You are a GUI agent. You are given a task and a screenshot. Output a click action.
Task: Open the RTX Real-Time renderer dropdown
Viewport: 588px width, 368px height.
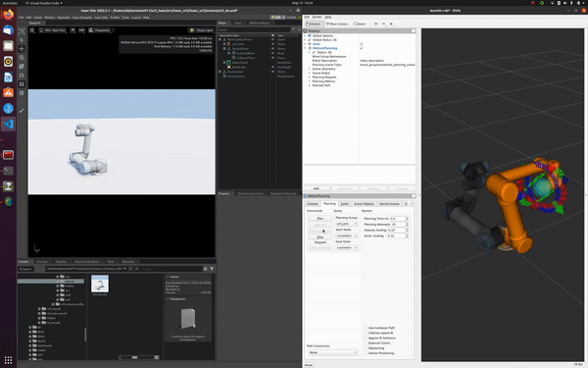click(x=53, y=30)
